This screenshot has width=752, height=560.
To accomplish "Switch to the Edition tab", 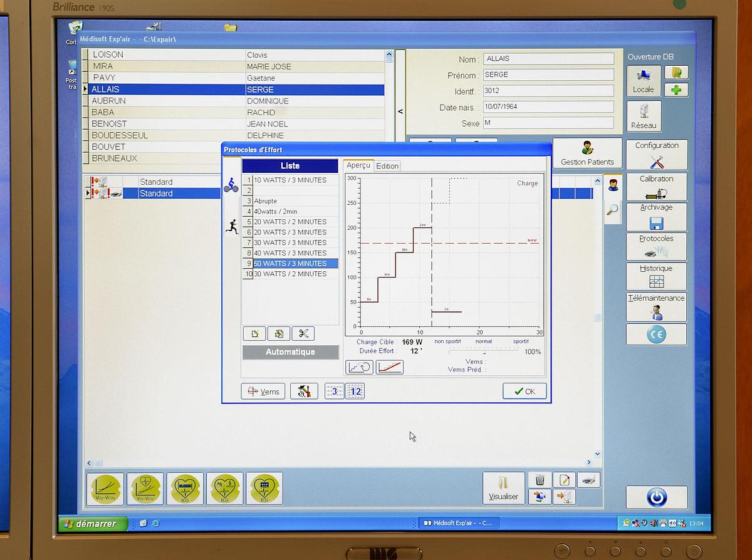I will pyautogui.click(x=387, y=166).
